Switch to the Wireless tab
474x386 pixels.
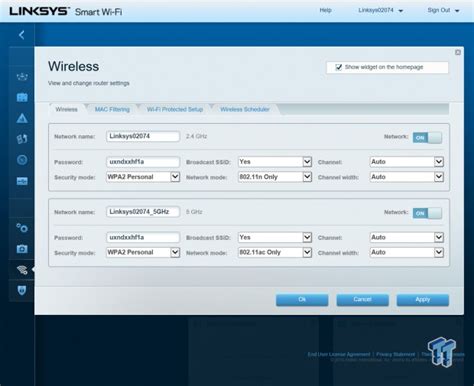[x=67, y=109]
